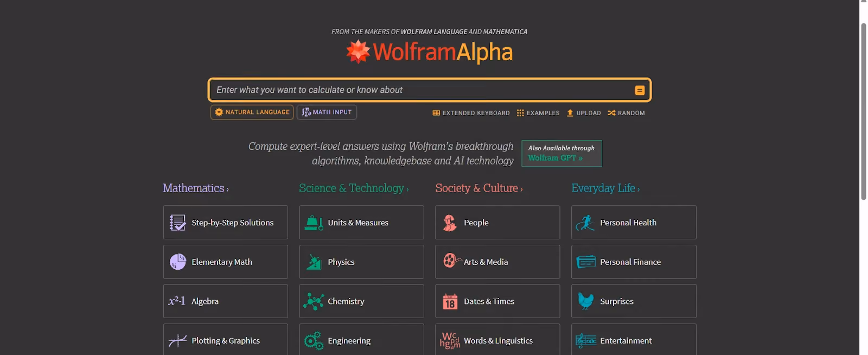Open the Extended Keyboard option
Image resolution: width=868 pixels, height=355 pixels.
[x=471, y=113]
